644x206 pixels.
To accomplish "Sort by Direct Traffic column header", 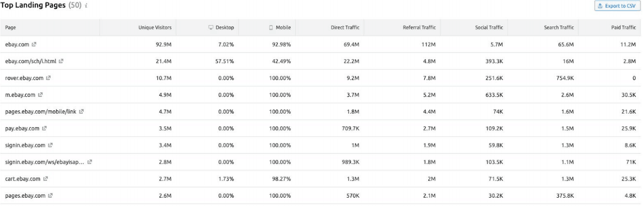I will coord(345,27).
